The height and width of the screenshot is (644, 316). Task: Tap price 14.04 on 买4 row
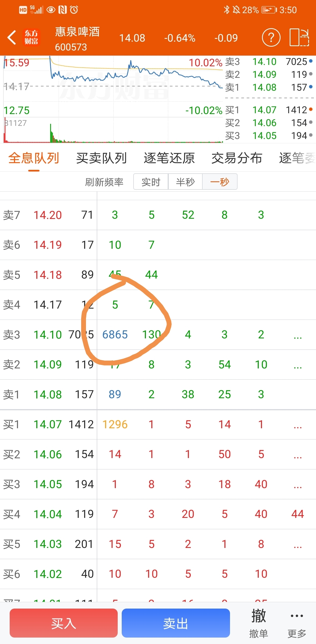[x=48, y=514]
